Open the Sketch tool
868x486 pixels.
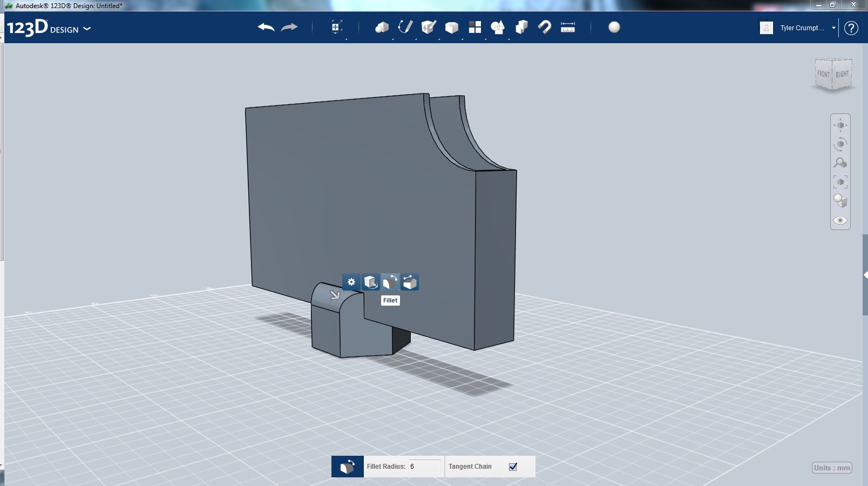tap(405, 27)
